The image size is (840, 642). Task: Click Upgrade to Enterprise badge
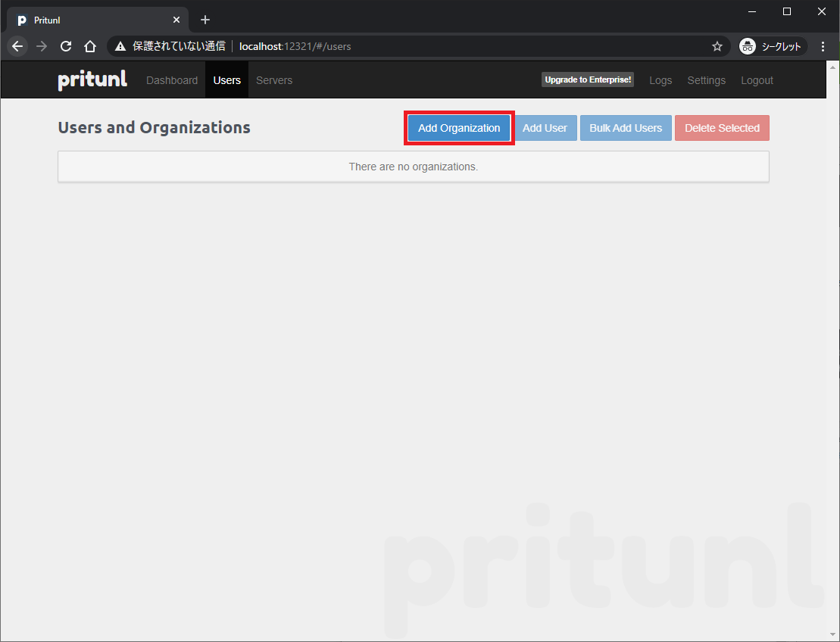pos(588,79)
